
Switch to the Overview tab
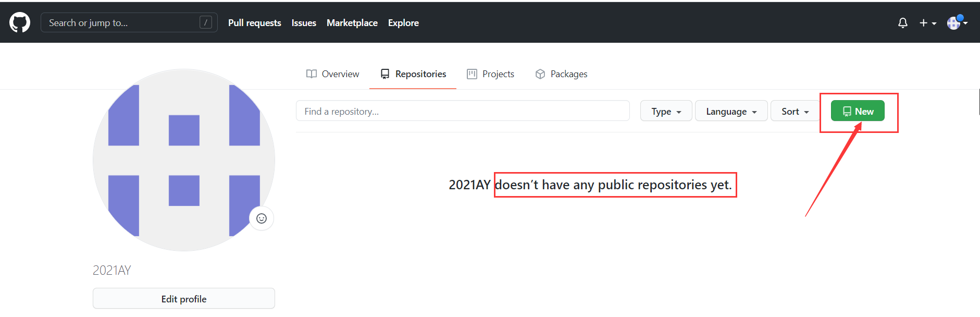tap(333, 74)
